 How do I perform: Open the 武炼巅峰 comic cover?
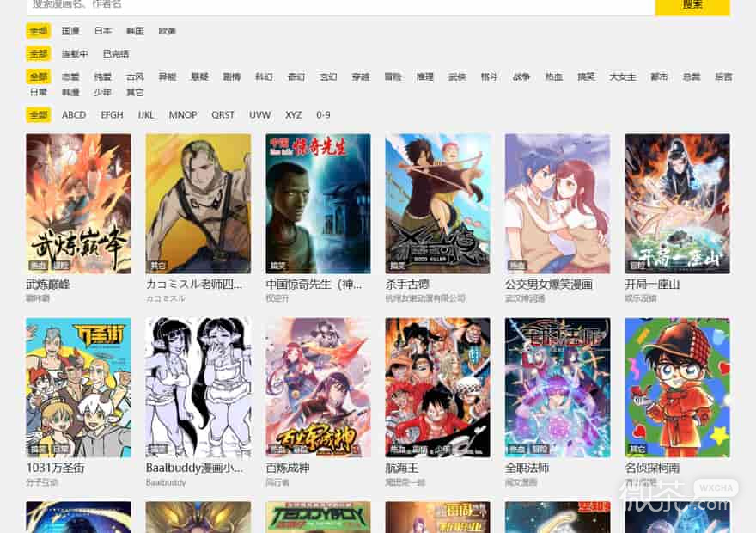coord(78,204)
